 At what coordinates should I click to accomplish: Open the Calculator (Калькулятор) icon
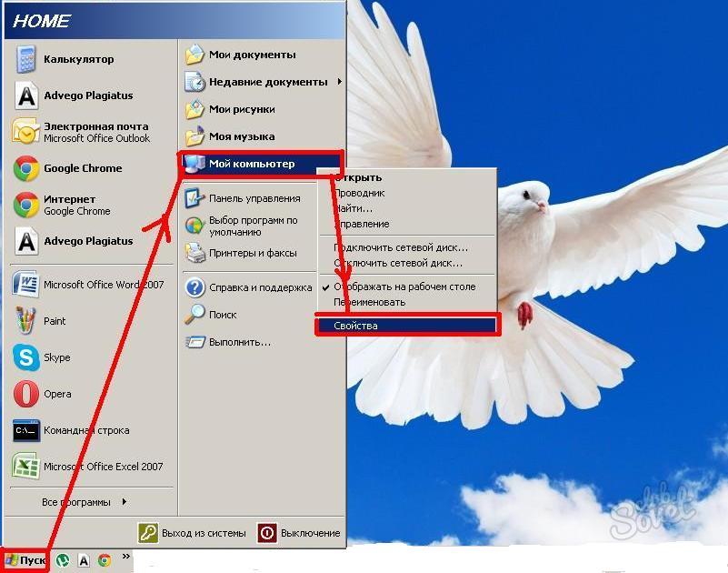[25, 60]
